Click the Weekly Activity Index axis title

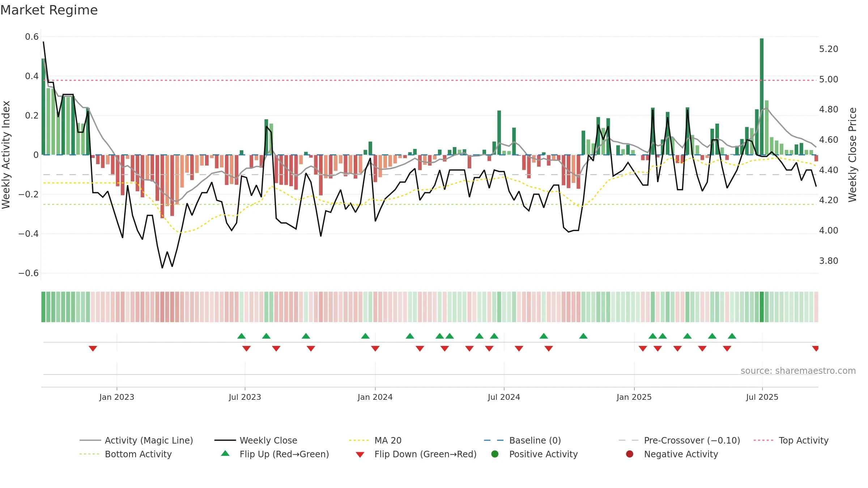point(6,155)
